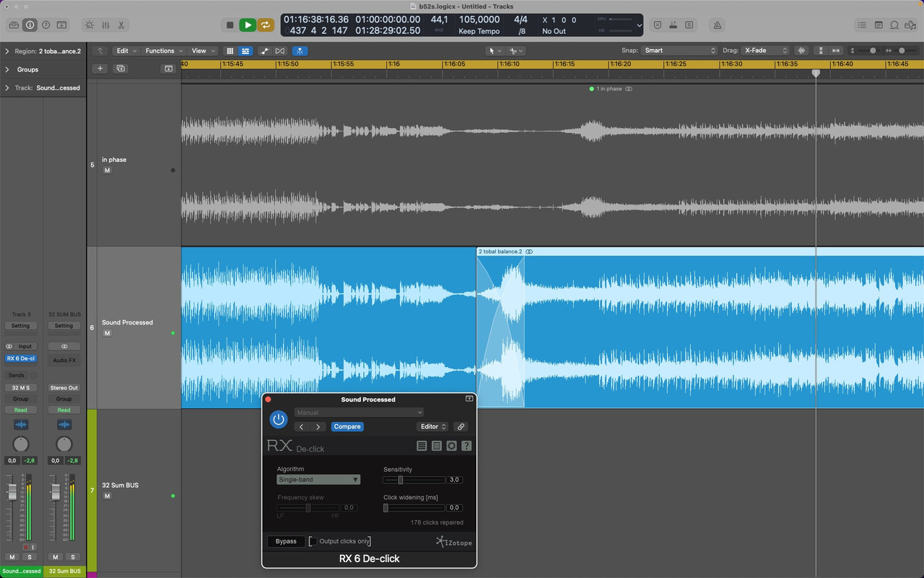Open the plugin preset Manual dropdown
The height and width of the screenshot is (578, 924).
tap(359, 413)
